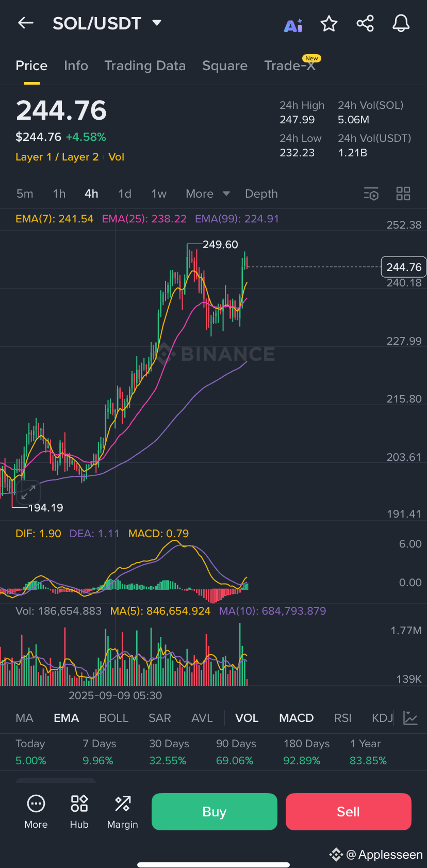
Task: Expand the More timeframes dropdown
Action: [208, 194]
